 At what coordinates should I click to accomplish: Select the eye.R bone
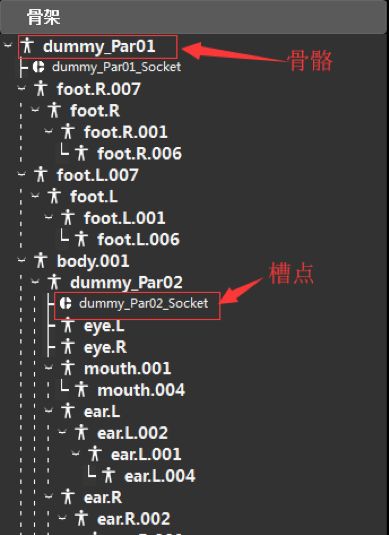(105, 347)
